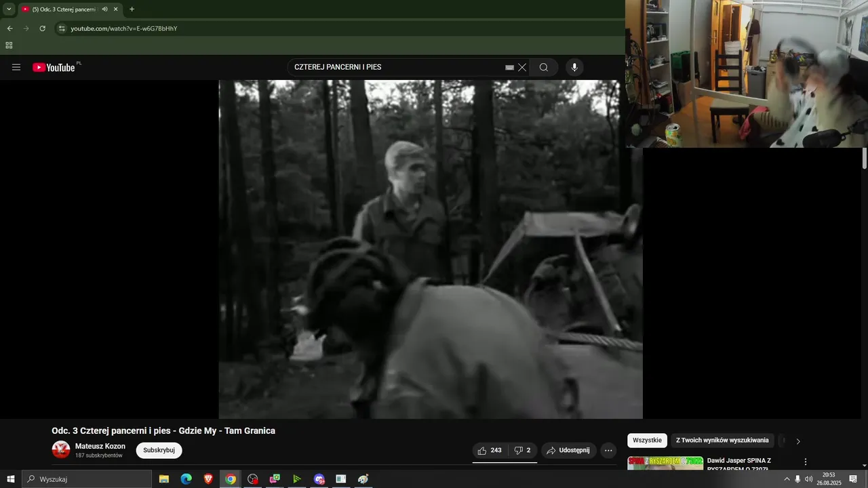
Task: Click the Udostępnij share button
Action: [x=568, y=450]
